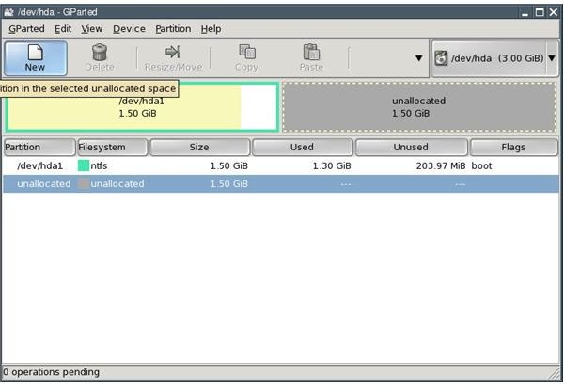The width and height of the screenshot is (564, 392).
Task: Sort by the Size column header
Action: [199, 147]
